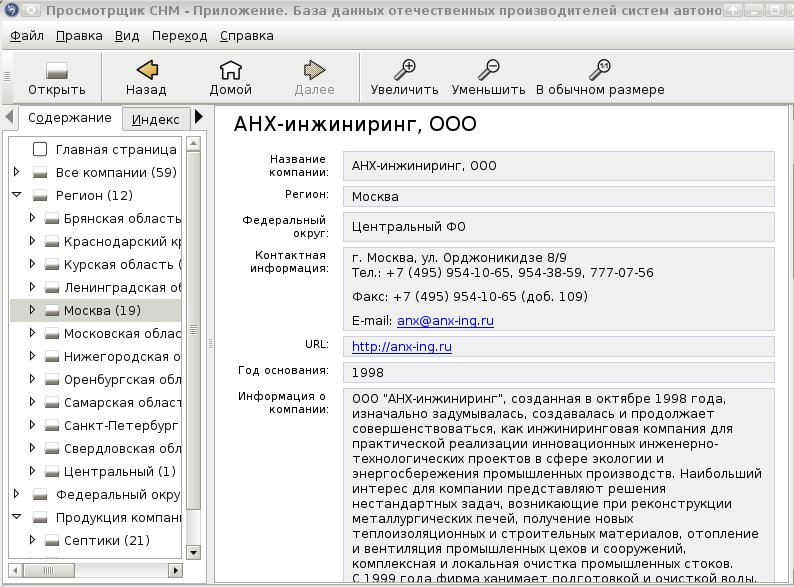Click the book icon beside Центральный (1)
Screen dimensions: 794x587
point(52,472)
